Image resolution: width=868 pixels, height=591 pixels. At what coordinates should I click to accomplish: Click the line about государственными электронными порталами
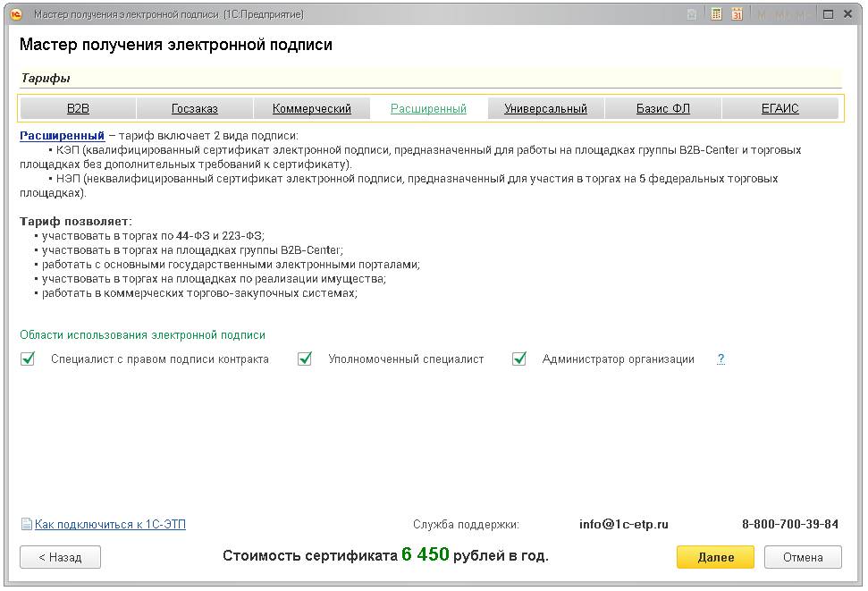(231, 265)
